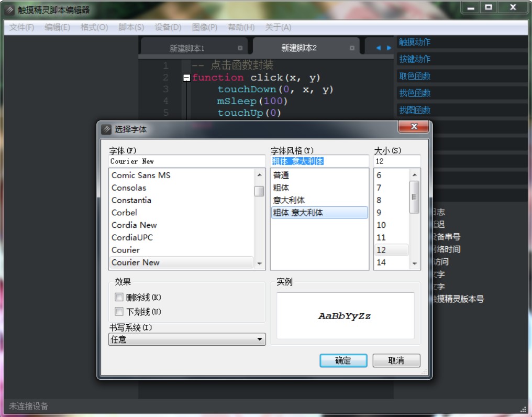The height and width of the screenshot is (417, 532).
Task: Open the 脚本(S) menu
Action: (x=131, y=27)
